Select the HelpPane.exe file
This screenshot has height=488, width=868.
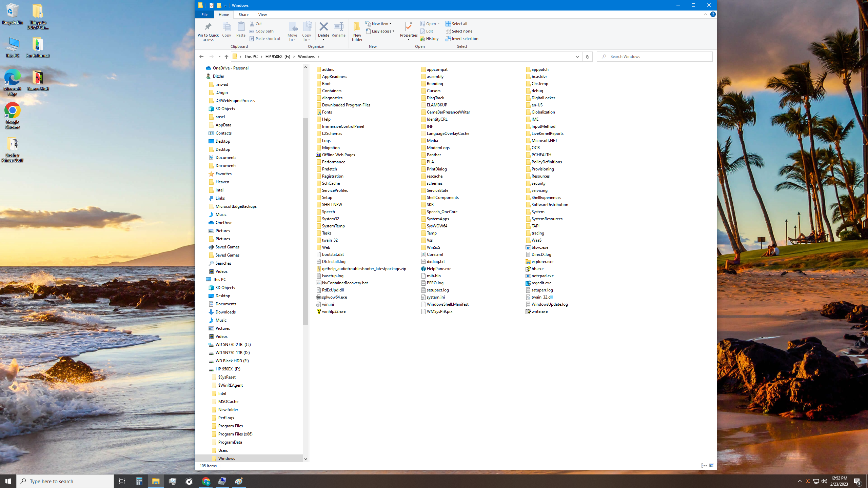[436, 269]
